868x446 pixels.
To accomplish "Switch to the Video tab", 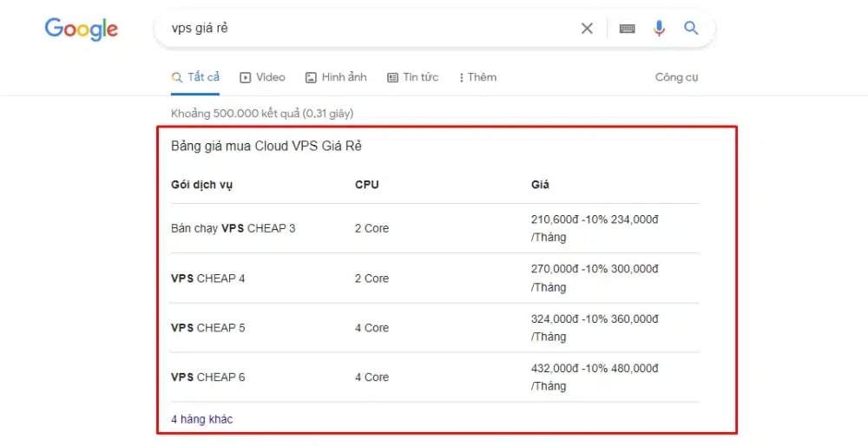I will [x=262, y=77].
